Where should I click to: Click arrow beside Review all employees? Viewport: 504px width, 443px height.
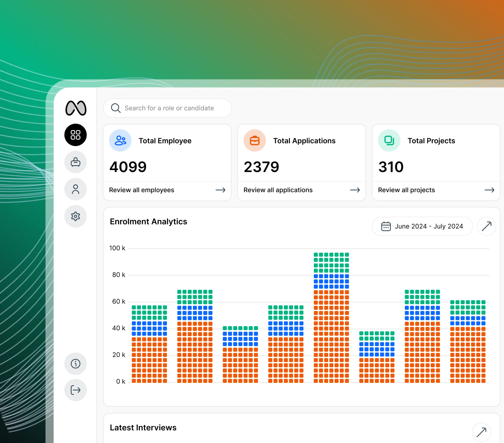click(220, 190)
